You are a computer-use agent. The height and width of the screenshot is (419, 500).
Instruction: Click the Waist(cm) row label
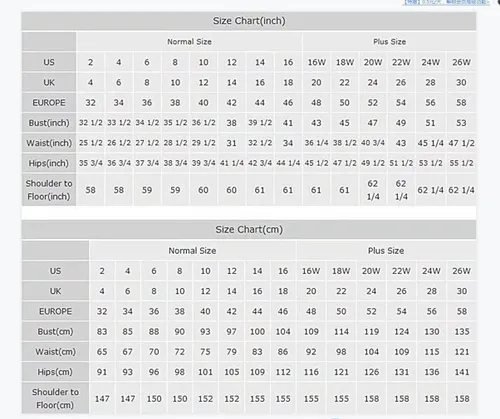55,352
